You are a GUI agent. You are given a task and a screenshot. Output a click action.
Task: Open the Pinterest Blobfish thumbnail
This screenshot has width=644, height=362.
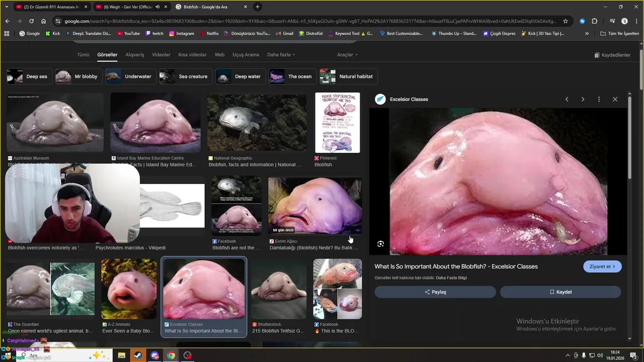pyautogui.click(x=338, y=122)
